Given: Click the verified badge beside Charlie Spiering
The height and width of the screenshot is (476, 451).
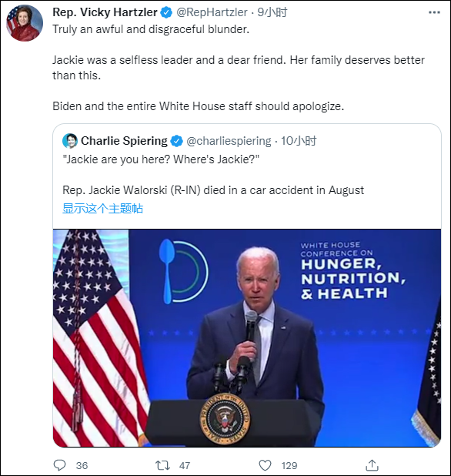Looking at the screenshot, I should (176, 141).
